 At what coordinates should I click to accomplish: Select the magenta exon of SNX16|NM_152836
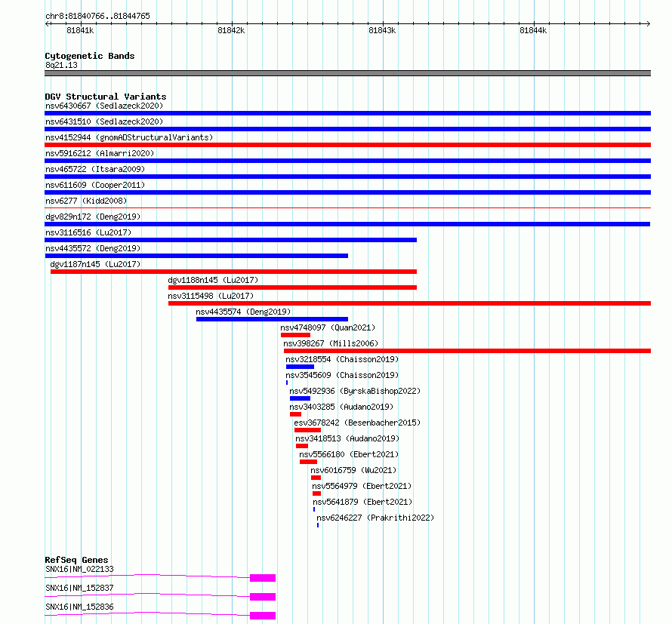click(263, 616)
